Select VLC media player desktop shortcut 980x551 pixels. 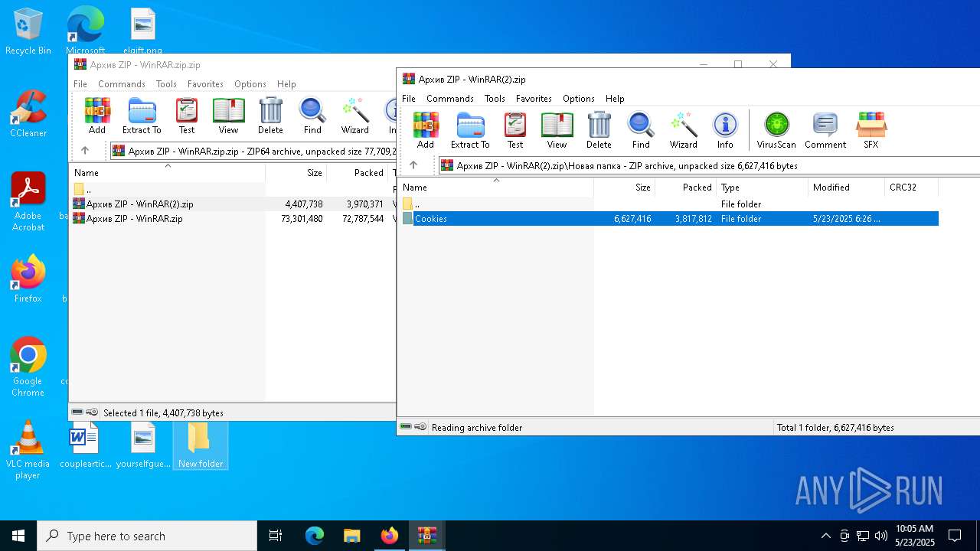pyautogui.click(x=28, y=450)
